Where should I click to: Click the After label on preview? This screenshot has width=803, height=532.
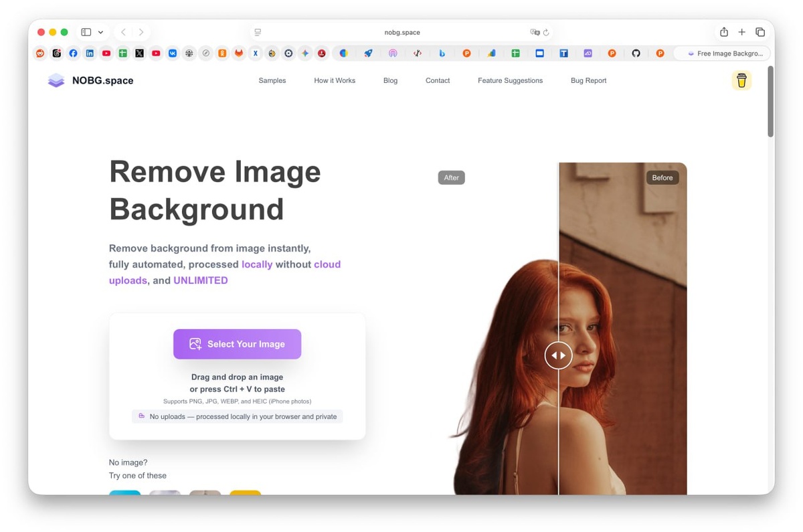[452, 177]
